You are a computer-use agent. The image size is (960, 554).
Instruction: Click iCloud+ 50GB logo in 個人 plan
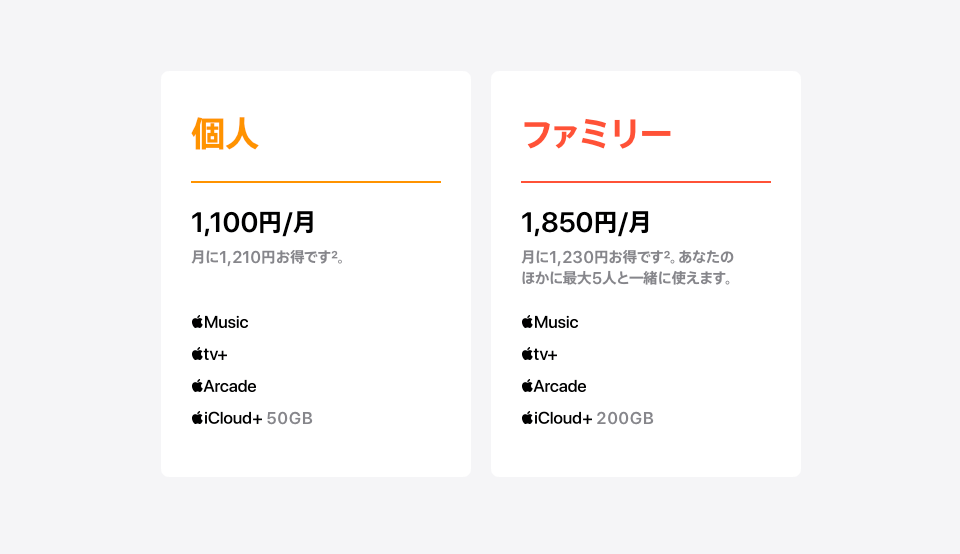(x=227, y=418)
